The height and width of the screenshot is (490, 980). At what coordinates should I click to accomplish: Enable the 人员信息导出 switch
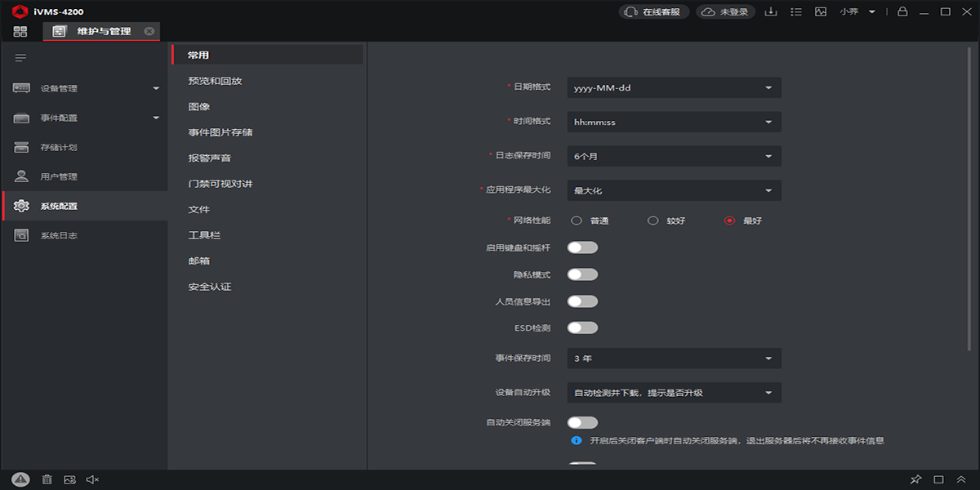[582, 301]
